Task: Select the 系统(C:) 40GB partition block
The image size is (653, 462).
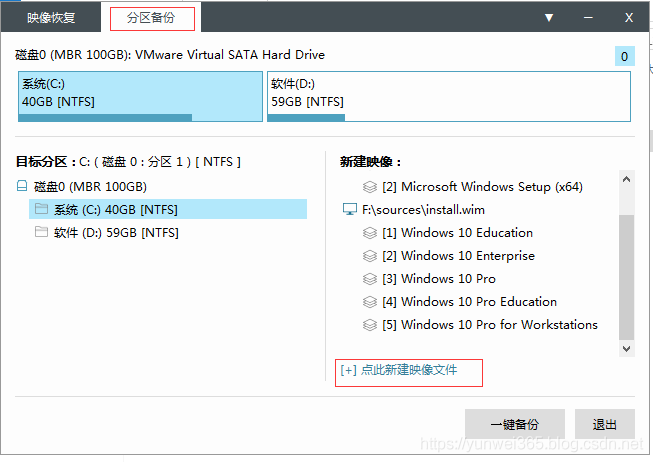Action: (140, 97)
